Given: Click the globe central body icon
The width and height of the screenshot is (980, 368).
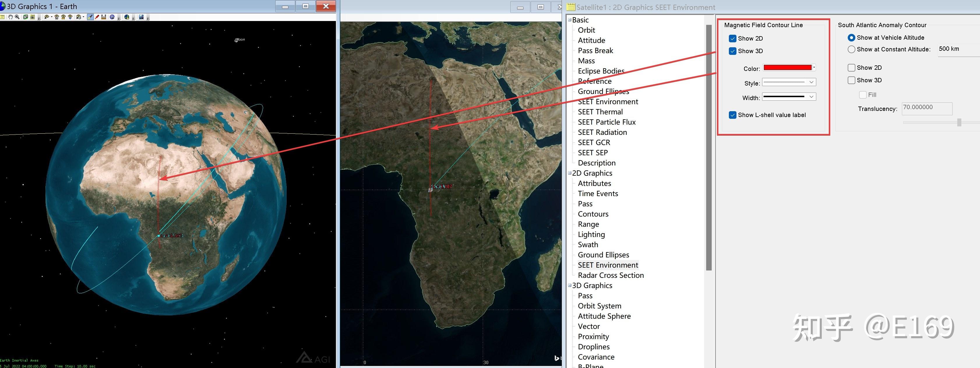Looking at the screenshot, I should point(112,17).
